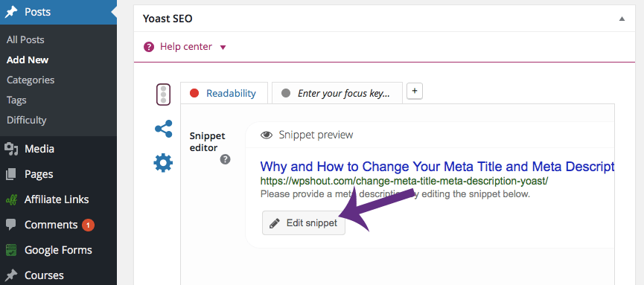Click the Help center question mark icon

tap(149, 47)
